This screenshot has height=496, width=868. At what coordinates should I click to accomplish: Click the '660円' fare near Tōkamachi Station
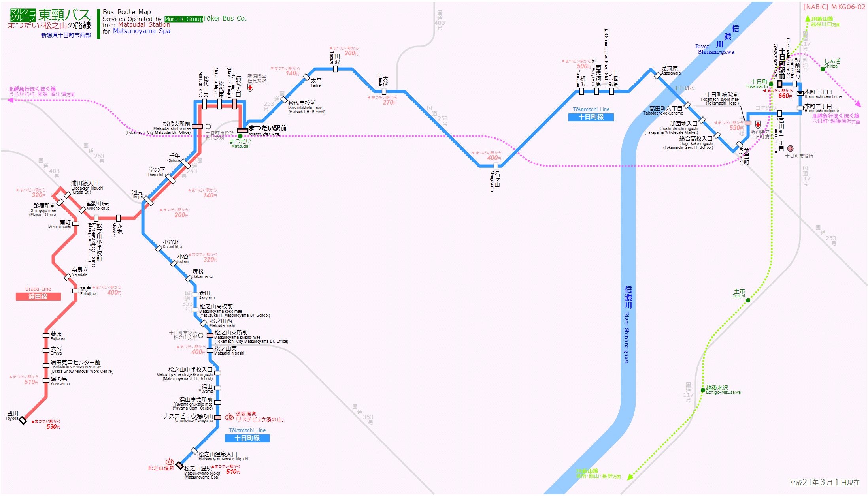(x=785, y=96)
